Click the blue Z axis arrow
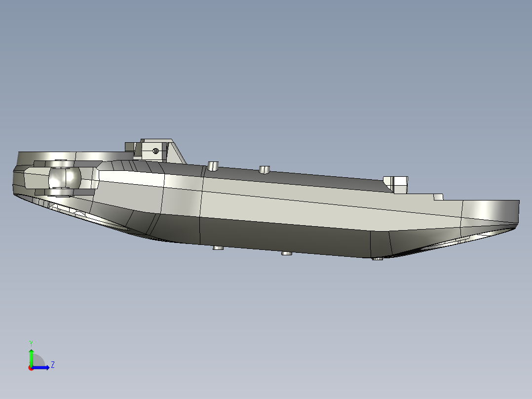532x399 pixels. click(x=41, y=367)
